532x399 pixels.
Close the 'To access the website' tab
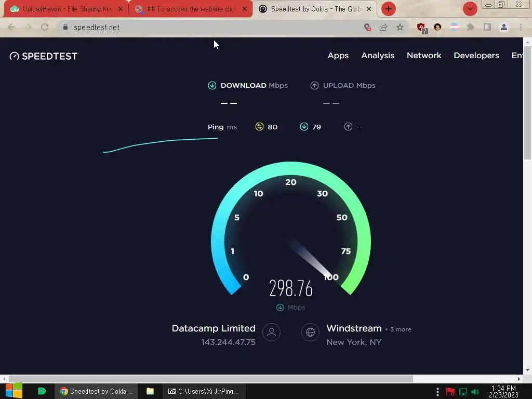click(245, 9)
